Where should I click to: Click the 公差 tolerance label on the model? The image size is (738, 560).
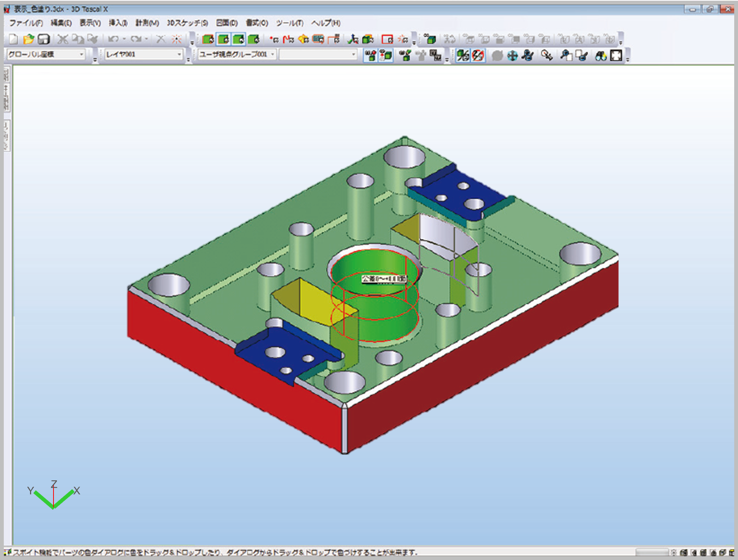pyautogui.click(x=384, y=279)
